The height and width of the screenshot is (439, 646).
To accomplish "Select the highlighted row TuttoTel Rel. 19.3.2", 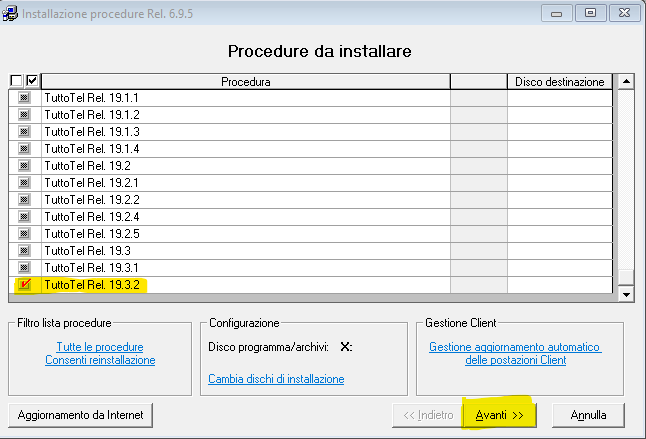I will 92,285.
